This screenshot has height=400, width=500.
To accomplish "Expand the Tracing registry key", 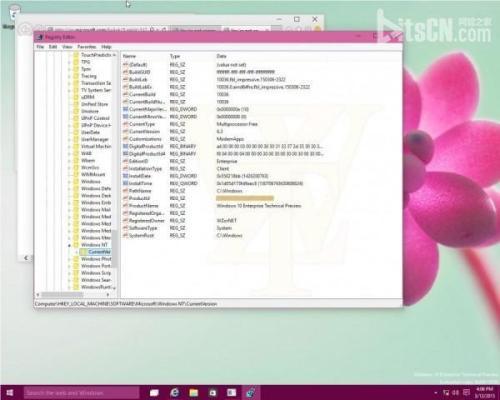I will [69, 76].
